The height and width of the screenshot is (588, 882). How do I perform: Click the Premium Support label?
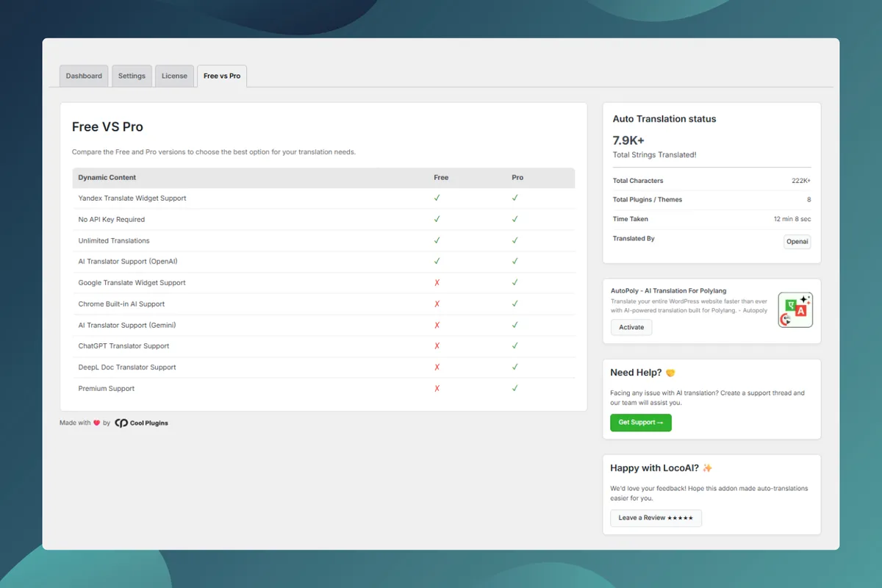(107, 389)
